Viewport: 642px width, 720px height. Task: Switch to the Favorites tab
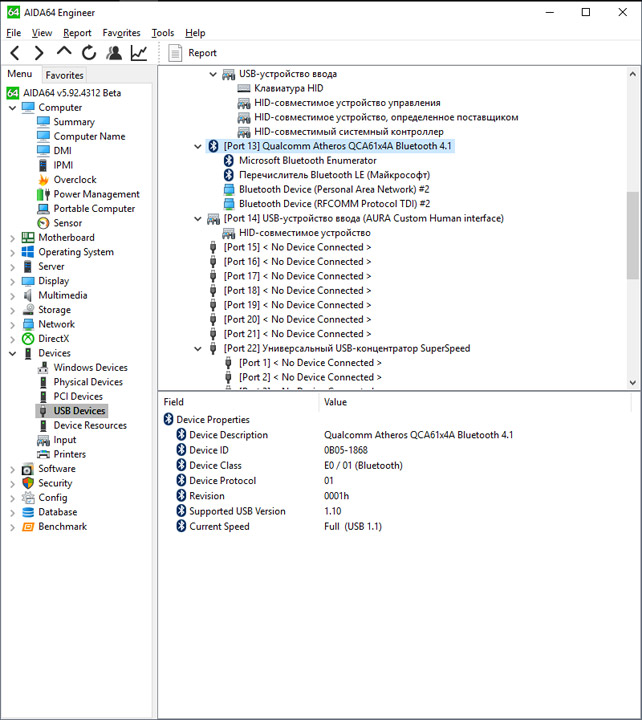[64, 75]
